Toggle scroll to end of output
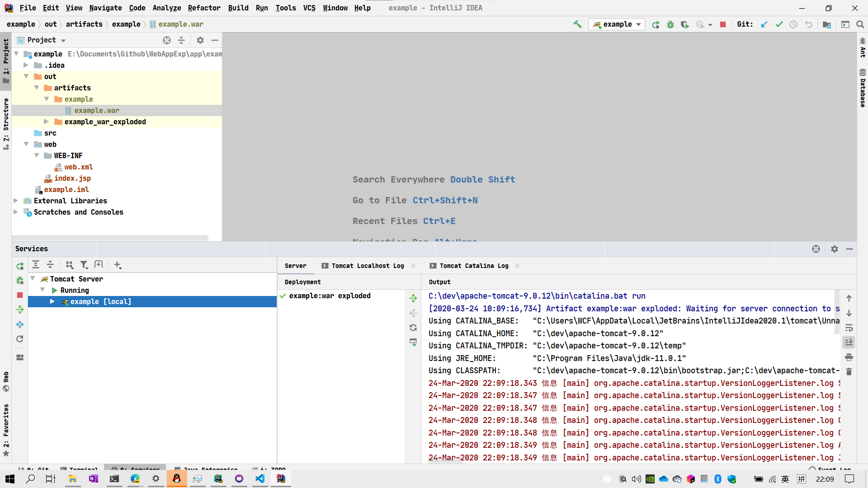 (849, 342)
